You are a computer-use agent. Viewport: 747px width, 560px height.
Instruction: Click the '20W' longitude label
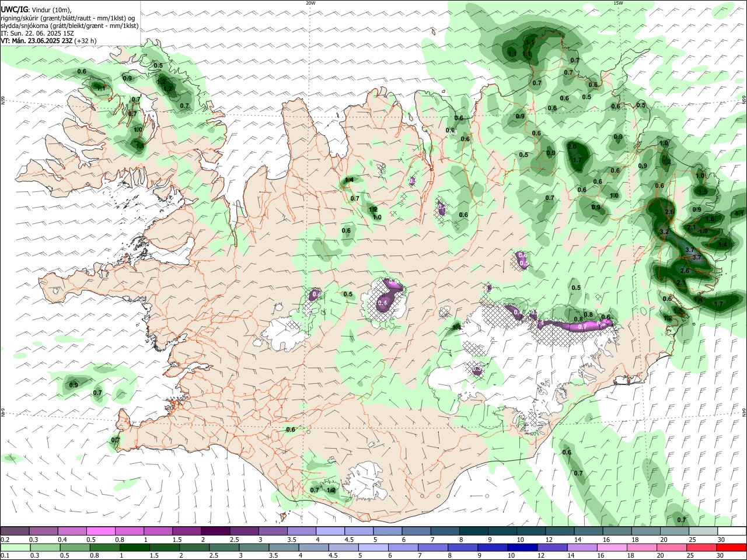click(x=310, y=3)
